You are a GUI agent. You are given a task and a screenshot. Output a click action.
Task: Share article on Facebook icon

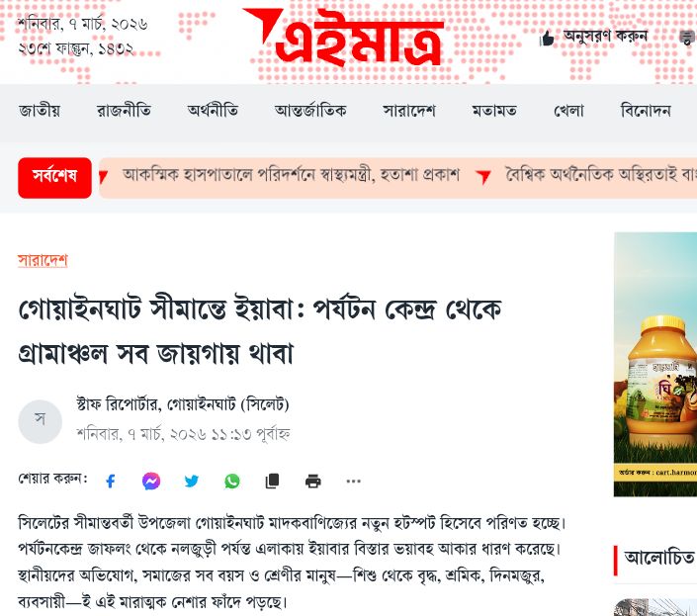click(111, 481)
